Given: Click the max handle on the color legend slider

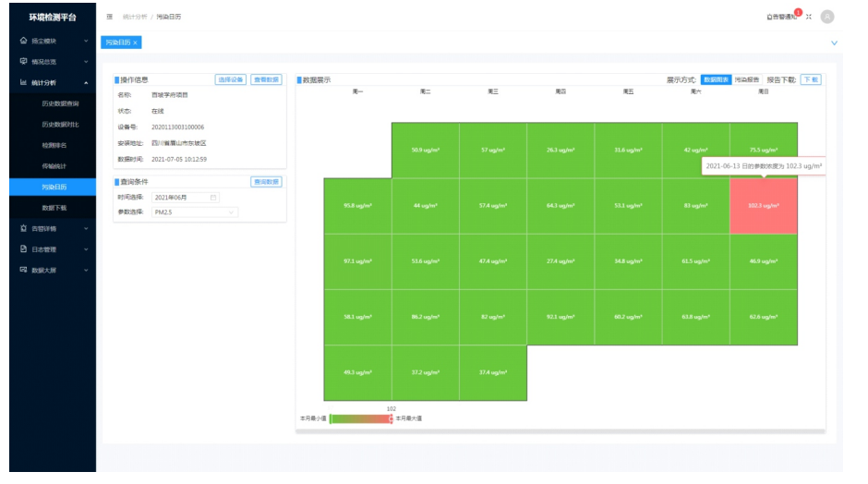Looking at the screenshot, I should [391, 418].
